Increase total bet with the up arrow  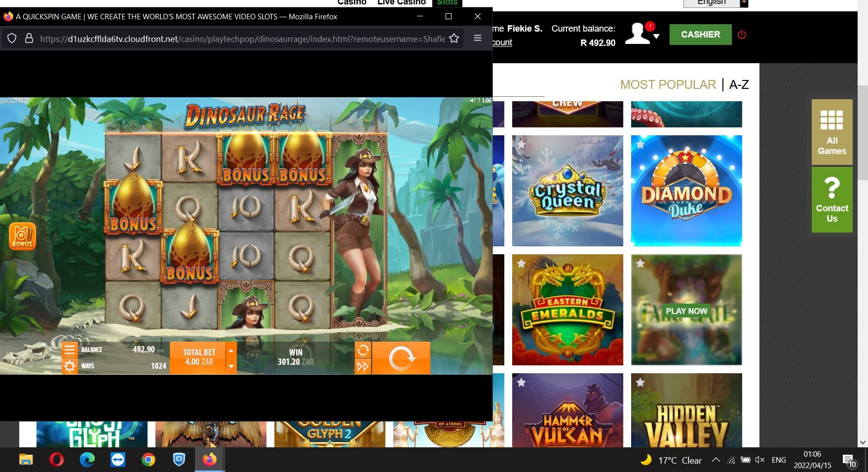(230, 351)
